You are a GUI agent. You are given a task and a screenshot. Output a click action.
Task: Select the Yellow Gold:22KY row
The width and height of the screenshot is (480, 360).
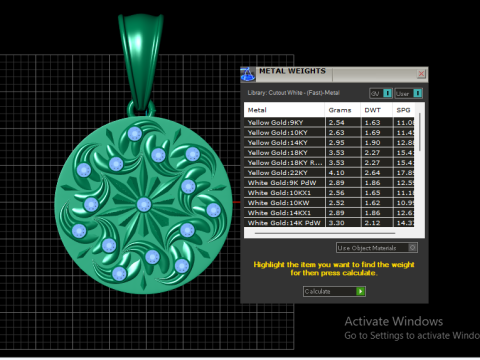pos(329,172)
